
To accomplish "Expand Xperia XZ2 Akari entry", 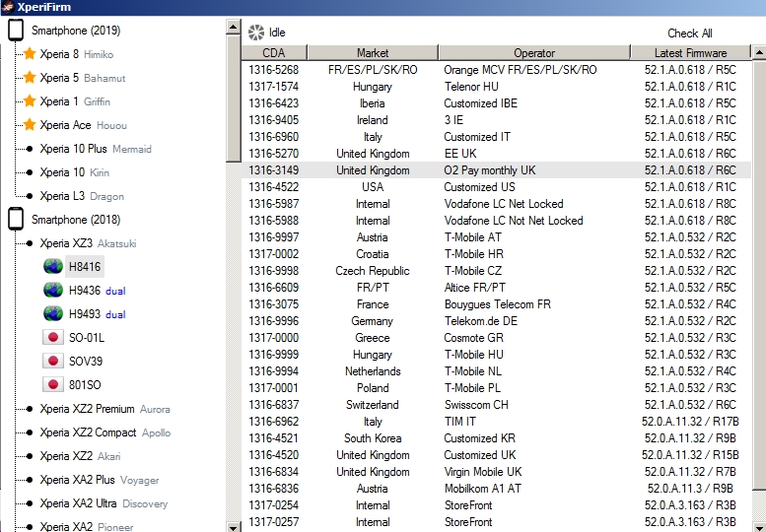I will point(30,456).
